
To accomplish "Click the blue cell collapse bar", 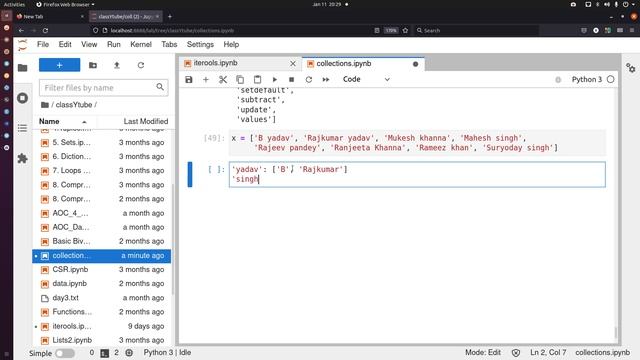I will tap(190, 174).
